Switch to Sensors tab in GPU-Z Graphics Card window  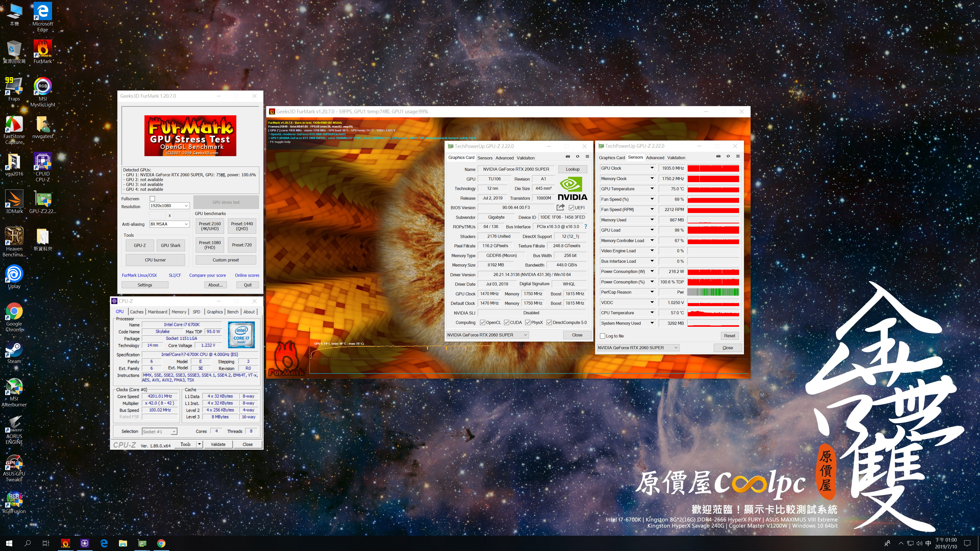(485, 158)
